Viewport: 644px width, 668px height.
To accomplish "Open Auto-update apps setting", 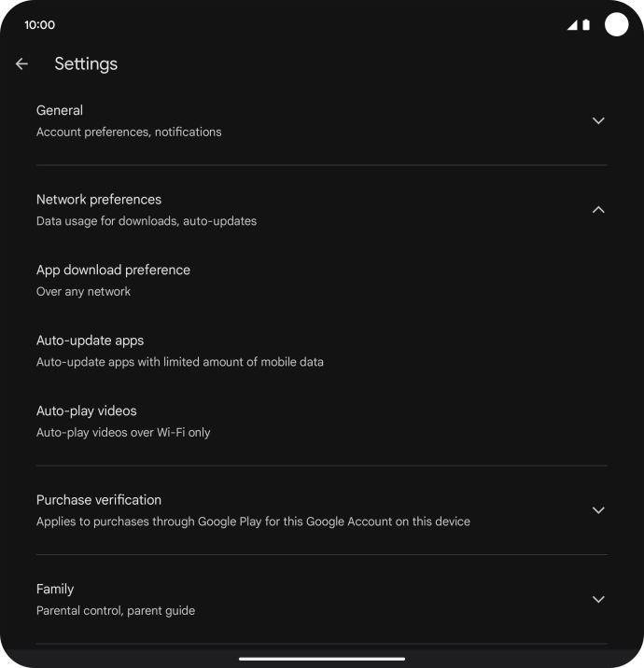I will [90, 341].
